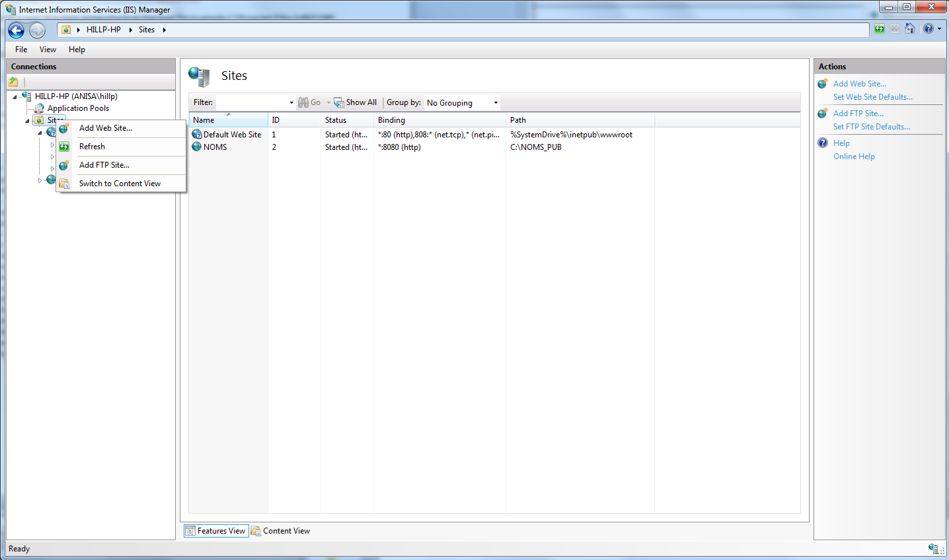
Task: Choose Refresh from the context menu
Action: pos(121,147)
